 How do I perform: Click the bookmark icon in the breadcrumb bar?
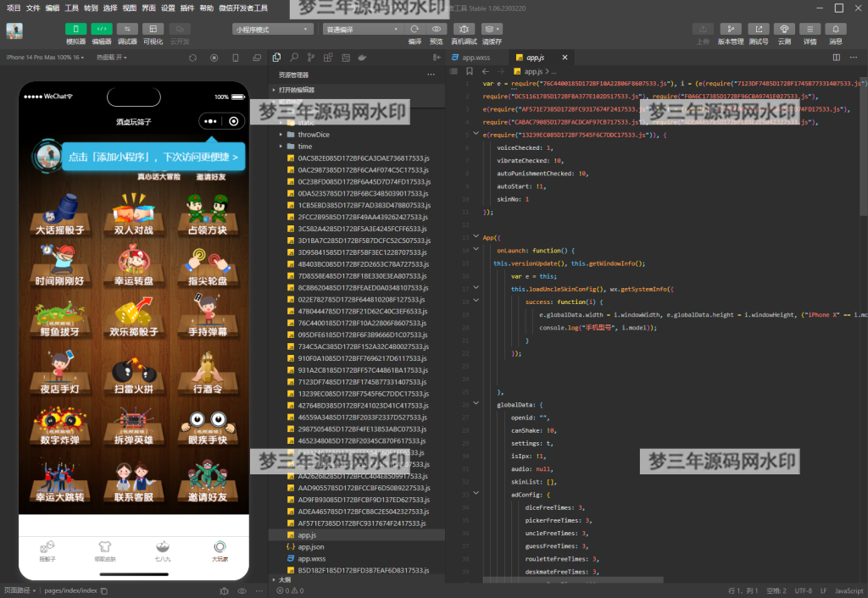[x=470, y=71]
